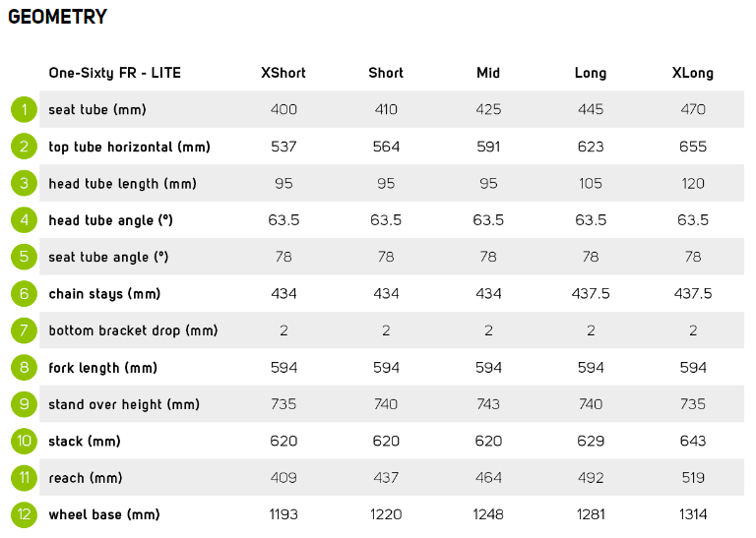Select the seat tube angle row label
Screen dimensions: 756x538
pyautogui.click(x=108, y=257)
